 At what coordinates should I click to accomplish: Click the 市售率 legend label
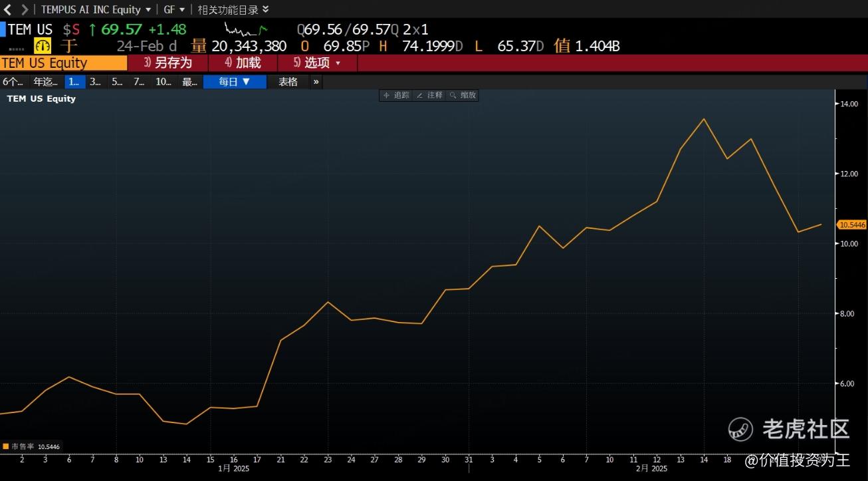coord(23,447)
